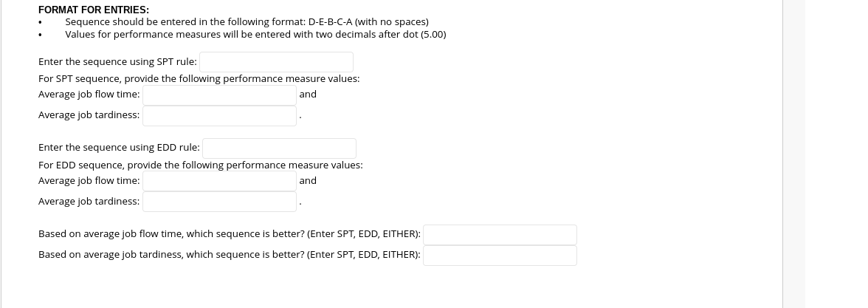Click the 'Based on average job flow time' question text
Viewport: 868px width, 308px height.
(x=229, y=234)
